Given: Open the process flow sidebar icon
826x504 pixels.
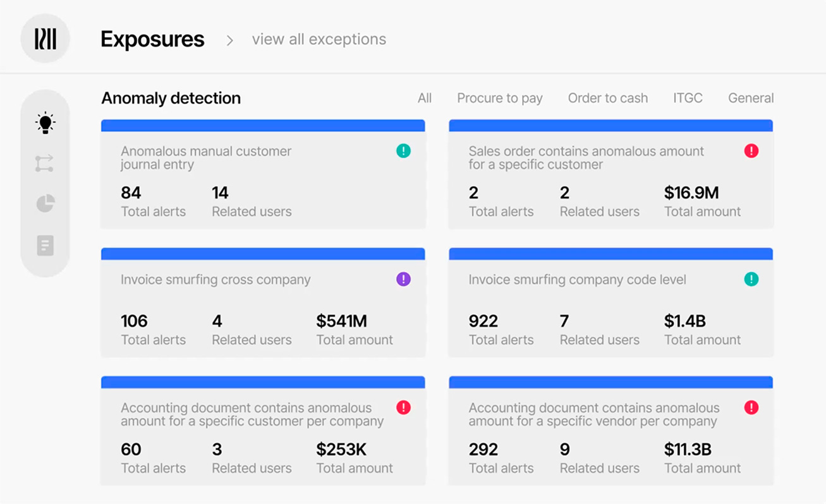Looking at the screenshot, I should click(x=44, y=164).
